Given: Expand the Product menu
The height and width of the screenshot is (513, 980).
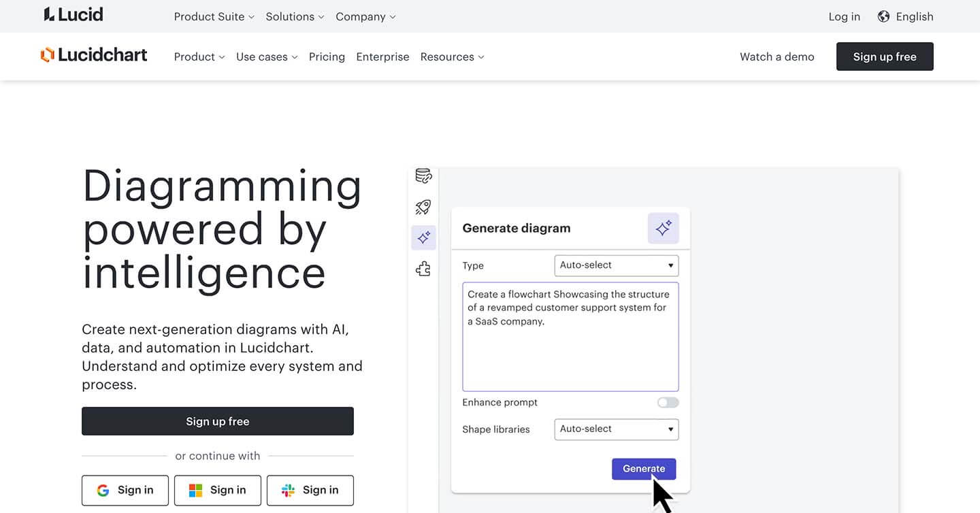Looking at the screenshot, I should [x=199, y=57].
